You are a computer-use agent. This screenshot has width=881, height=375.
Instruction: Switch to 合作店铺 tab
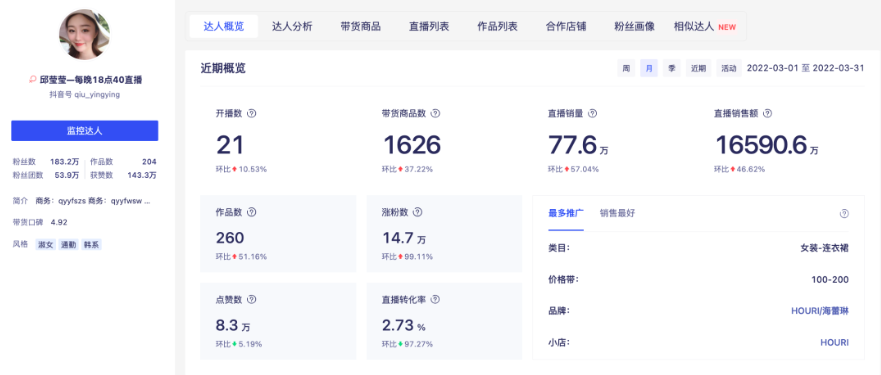click(x=566, y=26)
